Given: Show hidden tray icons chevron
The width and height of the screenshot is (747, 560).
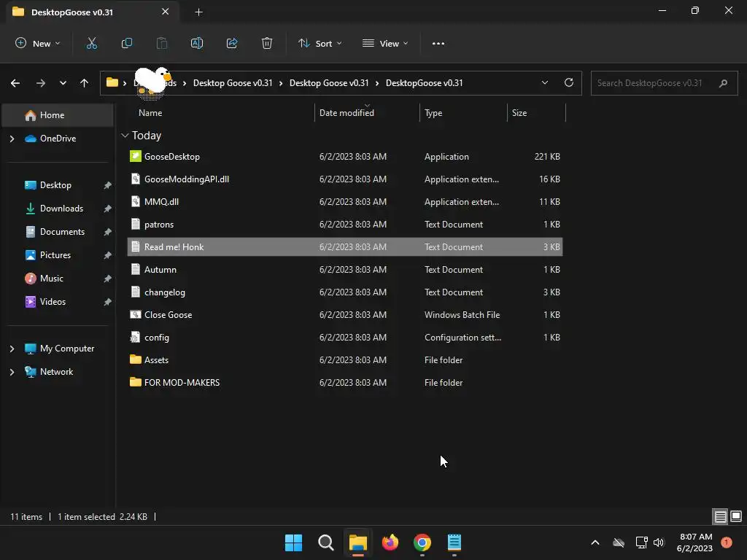Looking at the screenshot, I should (595, 542).
